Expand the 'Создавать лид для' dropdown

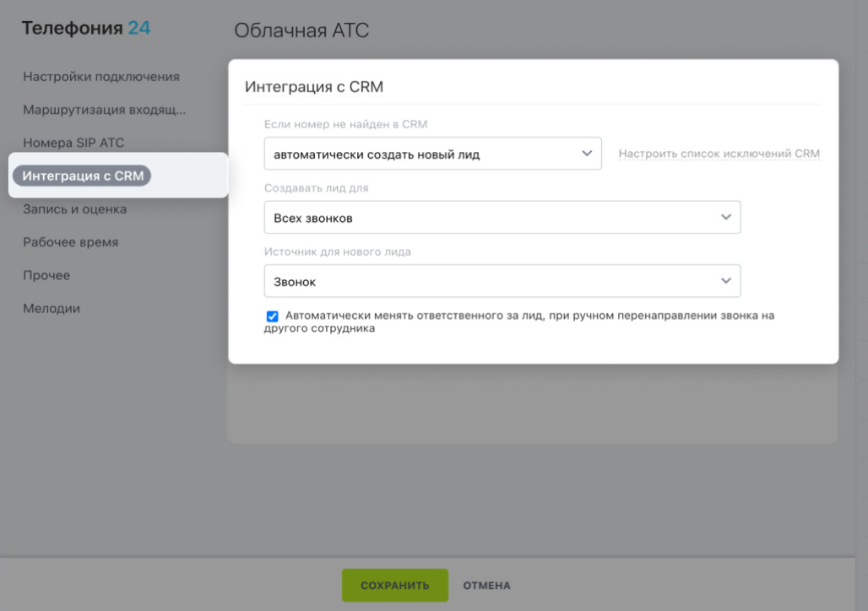click(502, 218)
